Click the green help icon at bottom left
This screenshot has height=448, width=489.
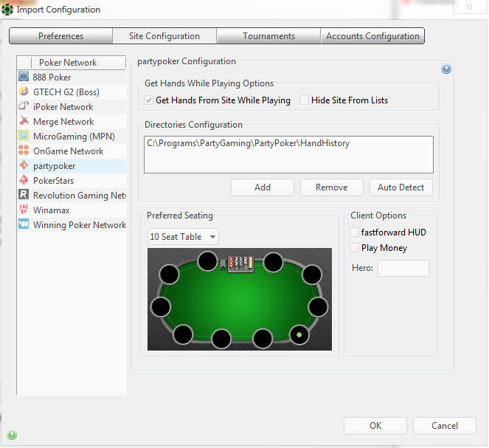[12, 435]
